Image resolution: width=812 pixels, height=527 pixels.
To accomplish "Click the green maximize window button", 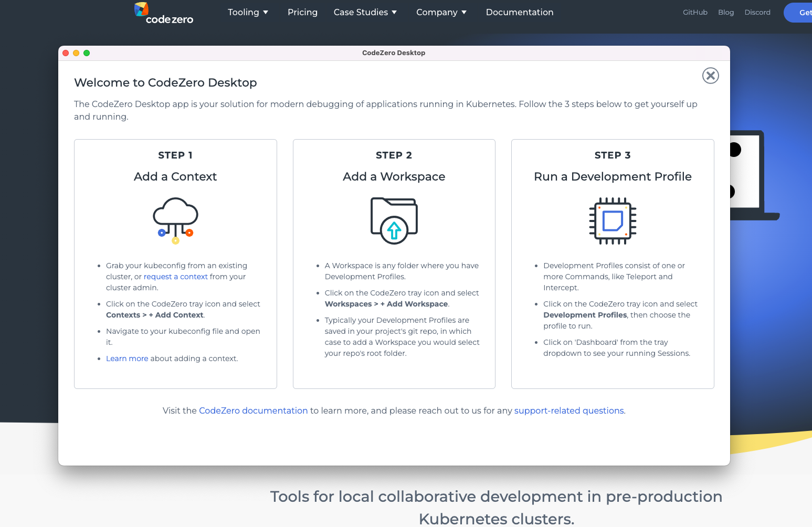I will pyautogui.click(x=87, y=53).
